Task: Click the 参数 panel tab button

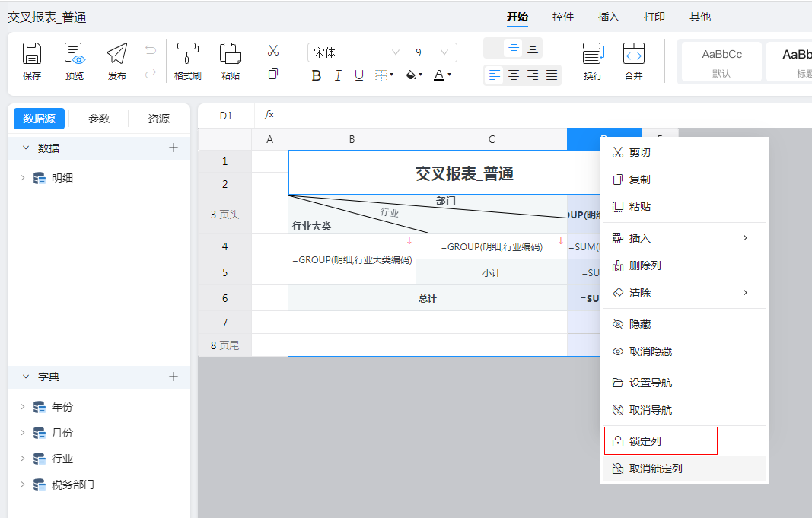Action: click(99, 119)
